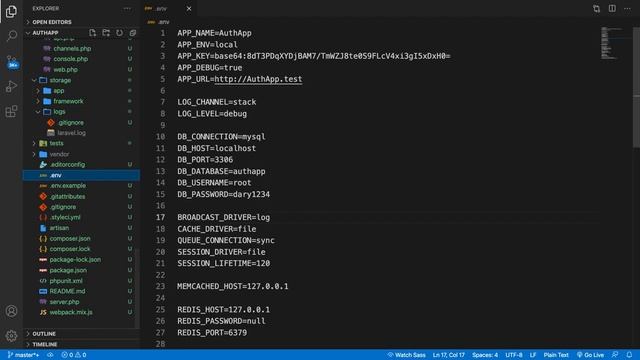Open the Manage gear menu
640x360 pixels.
tap(11, 336)
